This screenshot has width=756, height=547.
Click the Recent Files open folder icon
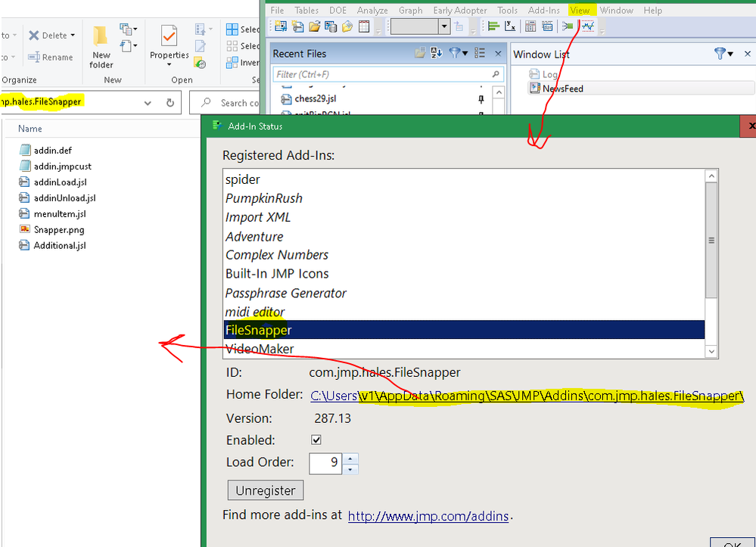[420, 53]
